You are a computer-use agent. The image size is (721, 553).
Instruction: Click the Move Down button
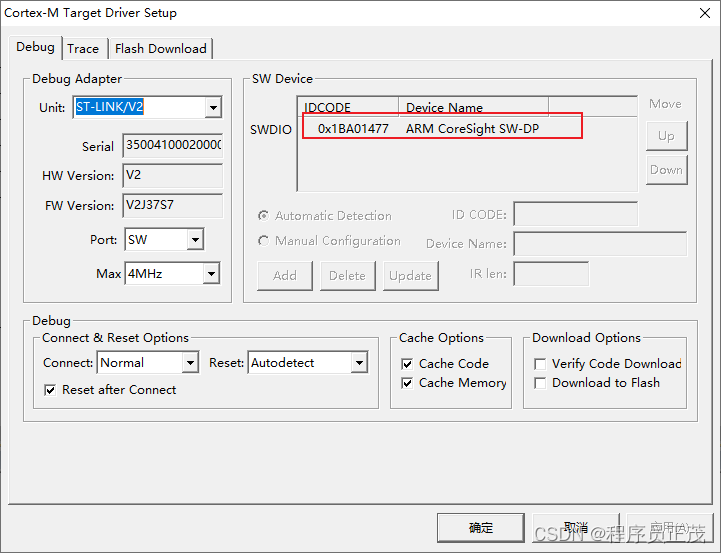pos(667,170)
